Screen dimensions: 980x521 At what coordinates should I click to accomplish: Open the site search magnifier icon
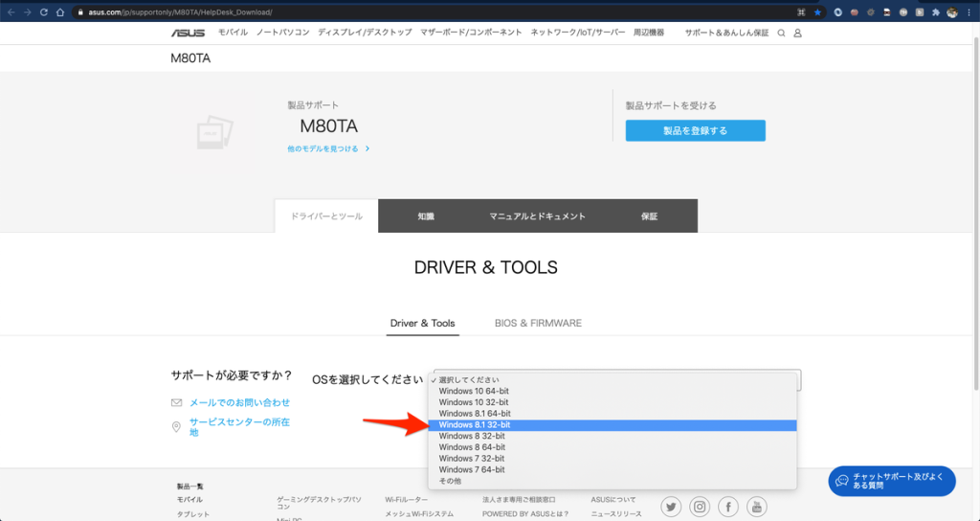[x=781, y=33]
